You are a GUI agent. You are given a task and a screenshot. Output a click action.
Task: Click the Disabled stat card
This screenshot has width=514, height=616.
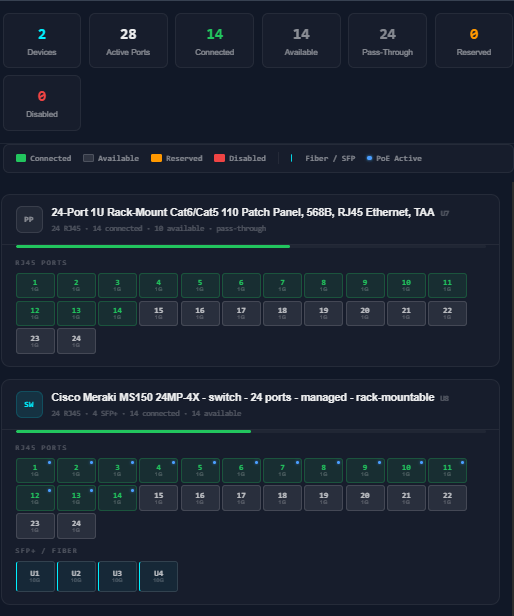pos(42,103)
